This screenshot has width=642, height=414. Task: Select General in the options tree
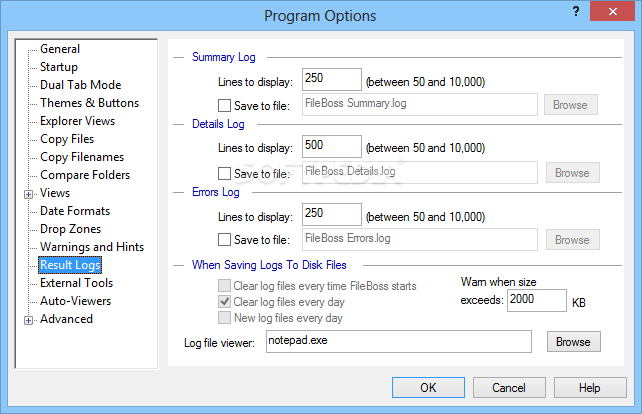click(x=60, y=49)
